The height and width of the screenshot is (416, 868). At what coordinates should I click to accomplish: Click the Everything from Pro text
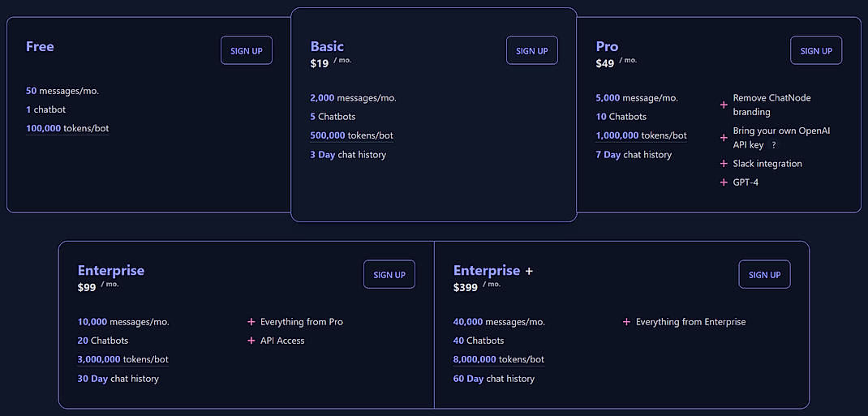coord(302,322)
